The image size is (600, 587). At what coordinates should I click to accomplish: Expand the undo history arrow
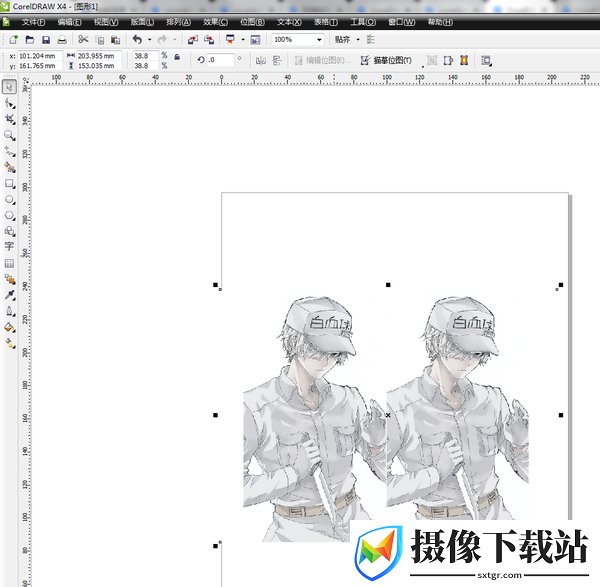(x=150, y=39)
